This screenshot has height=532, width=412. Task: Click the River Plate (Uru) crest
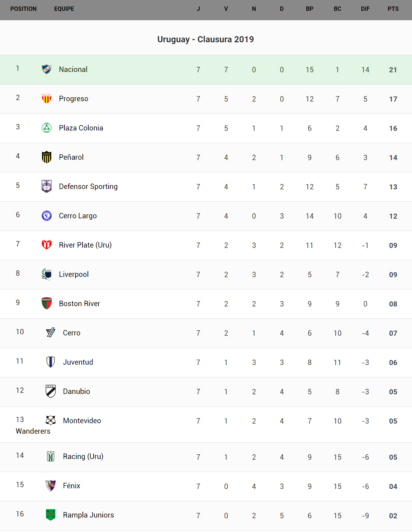tap(47, 245)
